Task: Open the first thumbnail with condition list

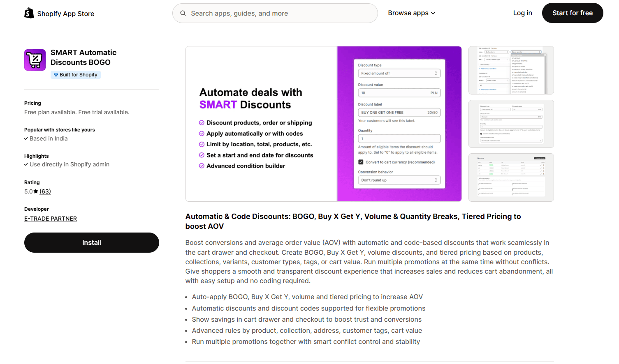Action: (511, 70)
